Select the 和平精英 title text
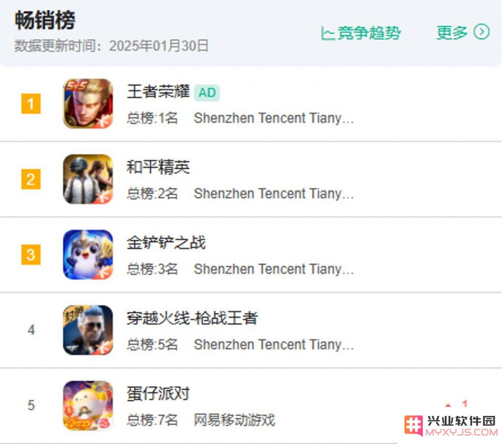 [158, 167]
